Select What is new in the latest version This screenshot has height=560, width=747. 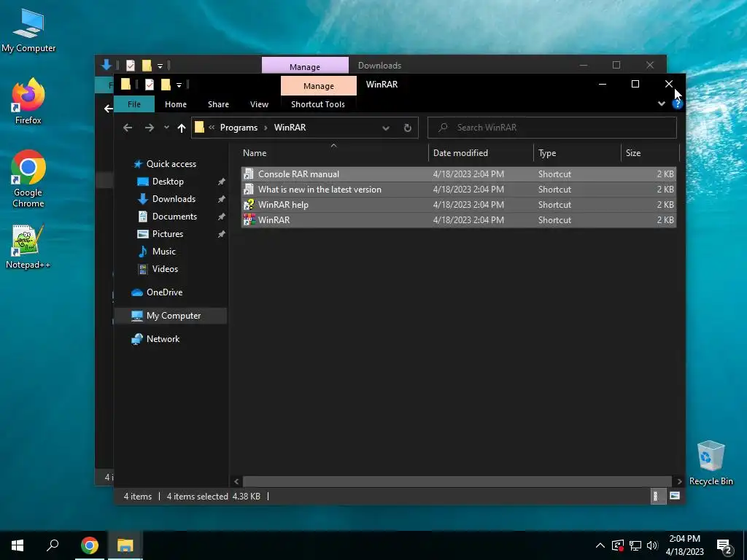(x=458, y=189)
